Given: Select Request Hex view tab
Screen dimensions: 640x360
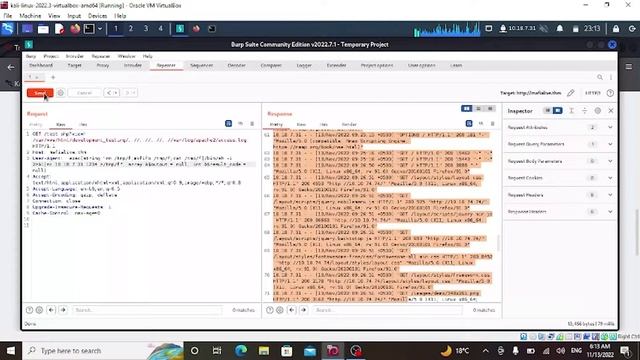Looking at the screenshot, I should pos(83,124).
